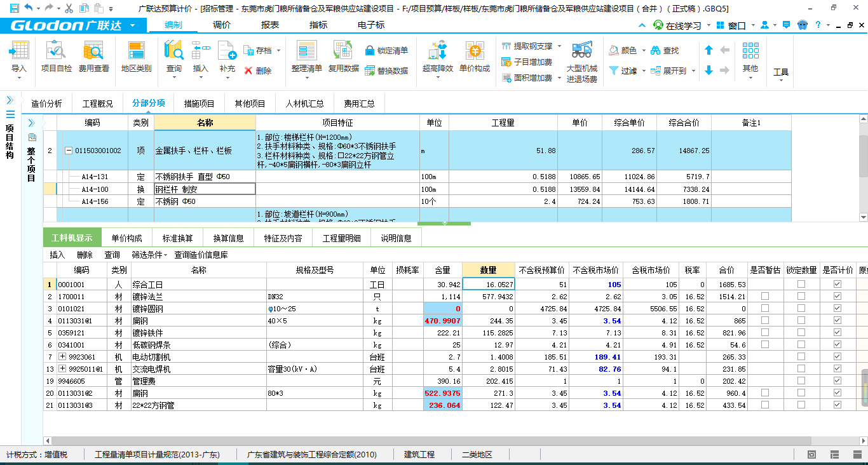Toggle 是否计价 checkbox for 低碳钢焊条 row
868x465 pixels.
(x=837, y=345)
